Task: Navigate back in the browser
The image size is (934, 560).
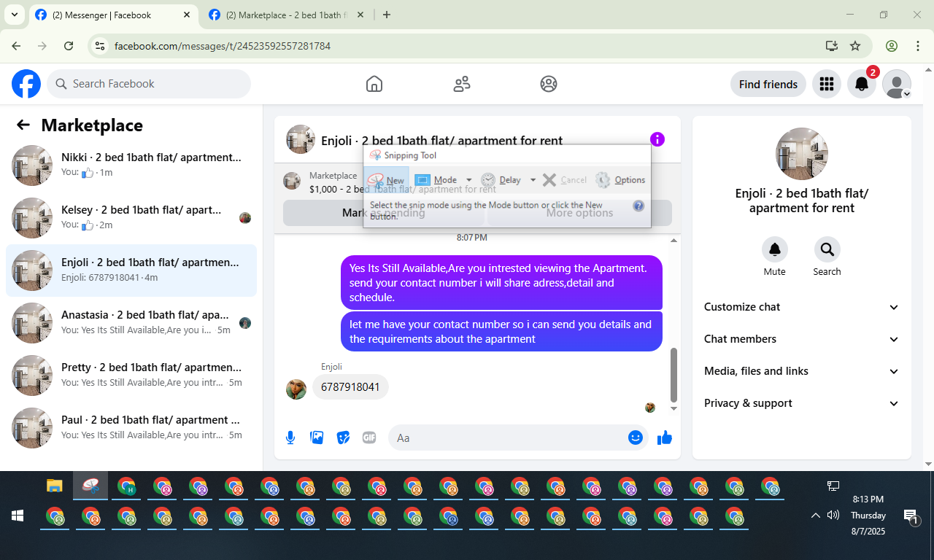Action: coord(16,46)
